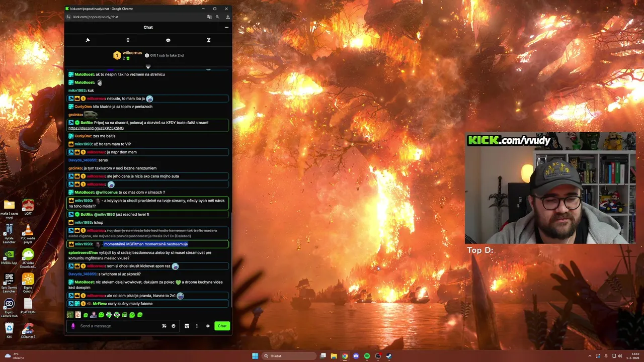The image size is (644, 362).
Task: Open the speech bubble chat mode icon
Action: [168, 40]
